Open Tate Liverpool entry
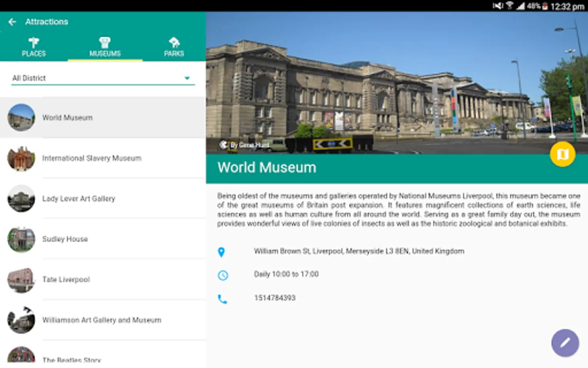This screenshot has width=588, height=368. (x=103, y=280)
